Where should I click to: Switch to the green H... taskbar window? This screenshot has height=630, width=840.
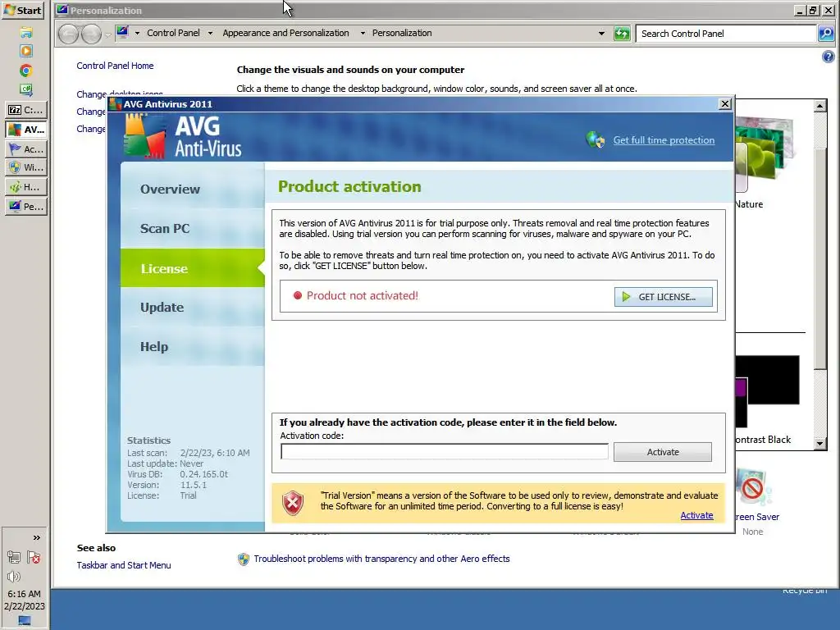pyautogui.click(x=25, y=187)
